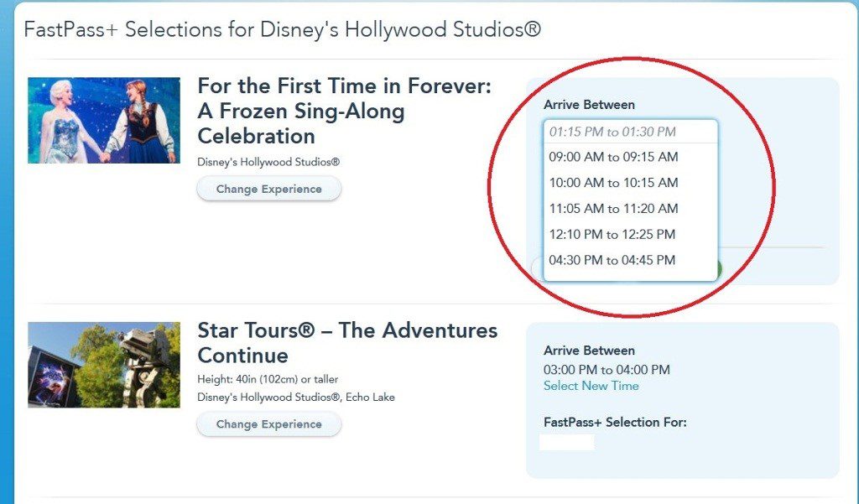Select the 09:00 AM to 09:15 AM time
The image size is (859, 504).
tap(613, 157)
